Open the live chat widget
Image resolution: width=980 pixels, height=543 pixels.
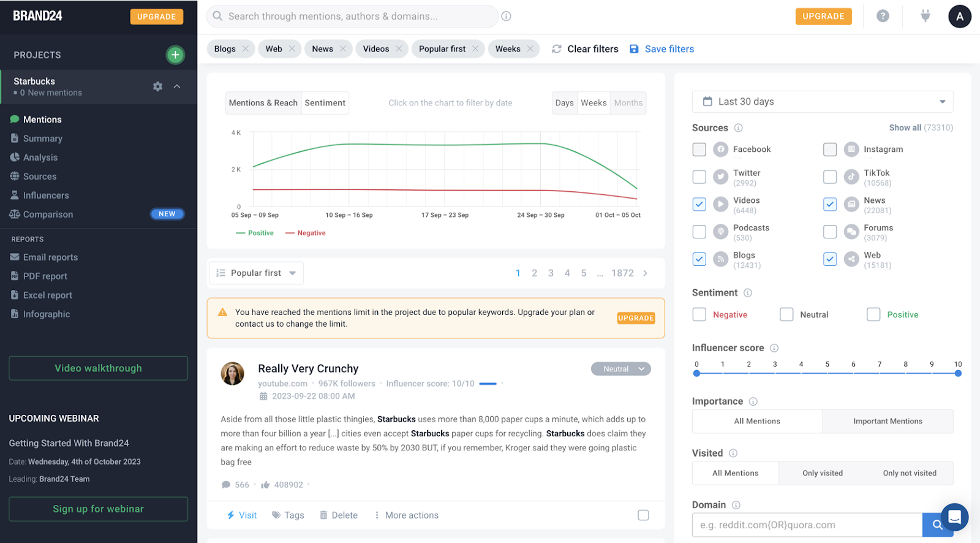(x=954, y=517)
